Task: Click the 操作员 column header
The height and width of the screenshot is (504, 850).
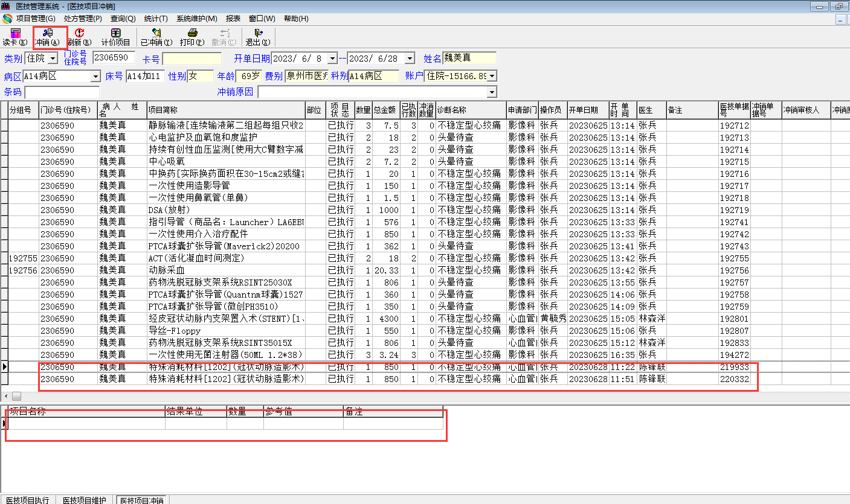Action: 553,110
